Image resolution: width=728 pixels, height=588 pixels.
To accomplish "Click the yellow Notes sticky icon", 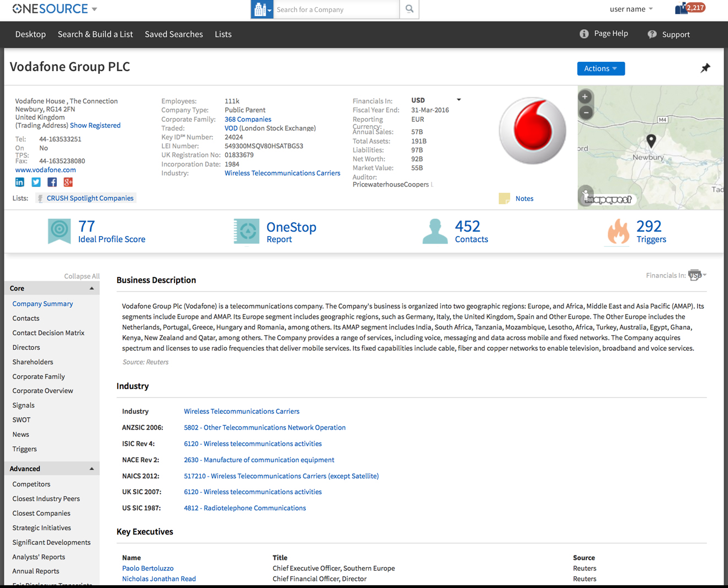I will 504,199.
